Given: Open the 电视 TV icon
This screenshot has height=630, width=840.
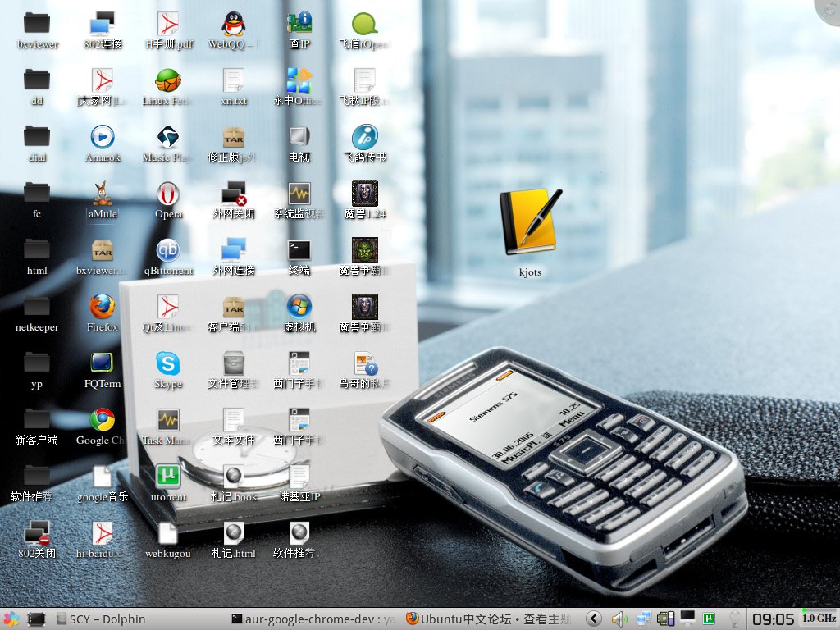Looking at the screenshot, I should point(299,137).
